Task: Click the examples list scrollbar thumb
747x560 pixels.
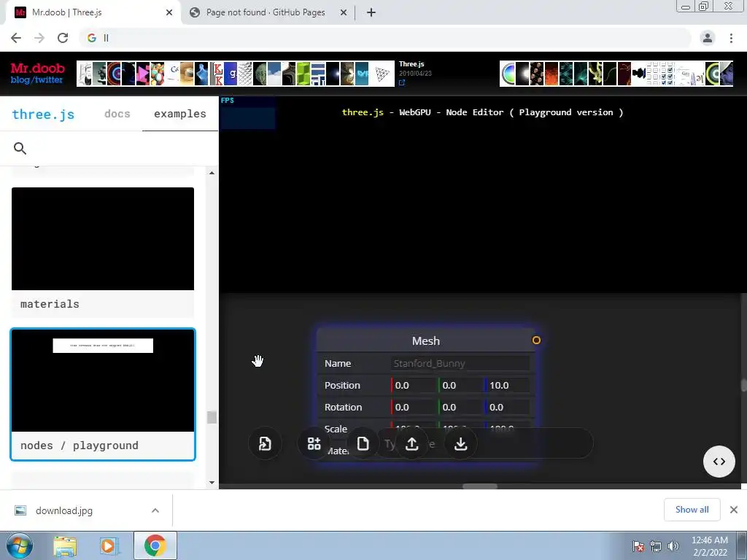Action: click(212, 417)
